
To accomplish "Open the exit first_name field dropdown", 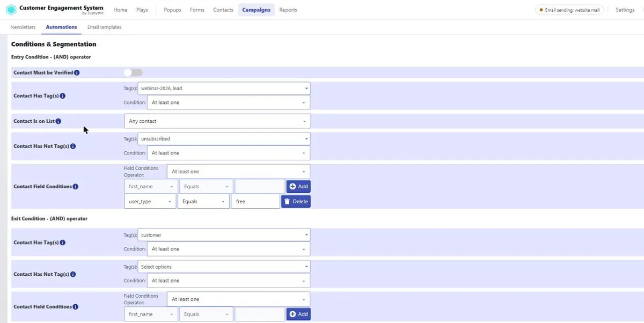I will tap(151, 314).
